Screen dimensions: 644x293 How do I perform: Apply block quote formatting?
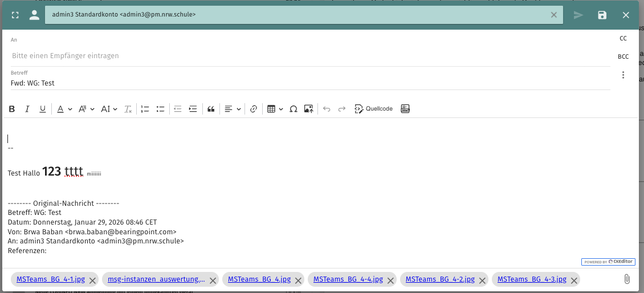point(211,109)
